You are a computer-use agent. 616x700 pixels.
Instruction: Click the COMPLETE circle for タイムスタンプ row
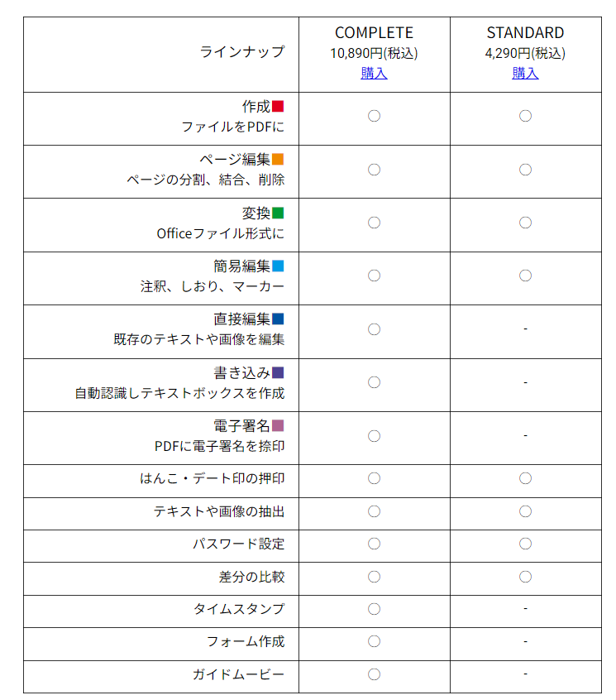(x=374, y=609)
